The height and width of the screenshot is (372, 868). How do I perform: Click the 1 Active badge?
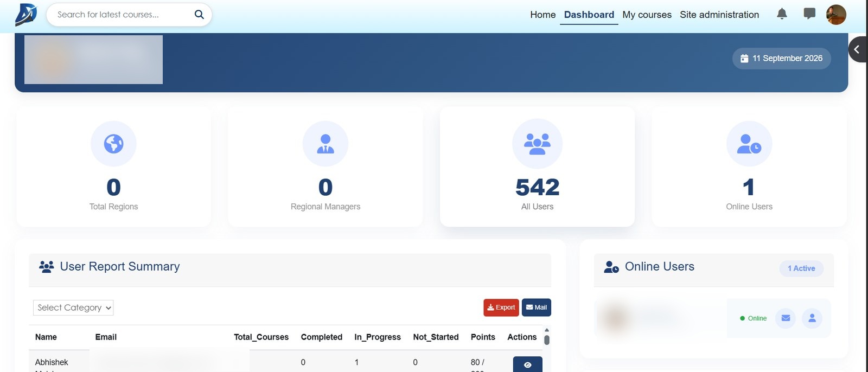(801, 268)
